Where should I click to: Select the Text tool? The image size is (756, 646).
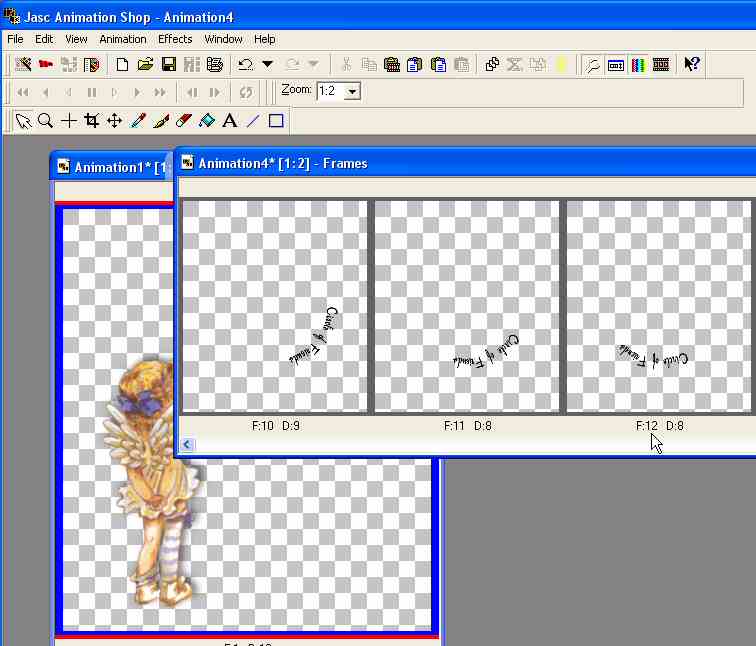(x=230, y=121)
